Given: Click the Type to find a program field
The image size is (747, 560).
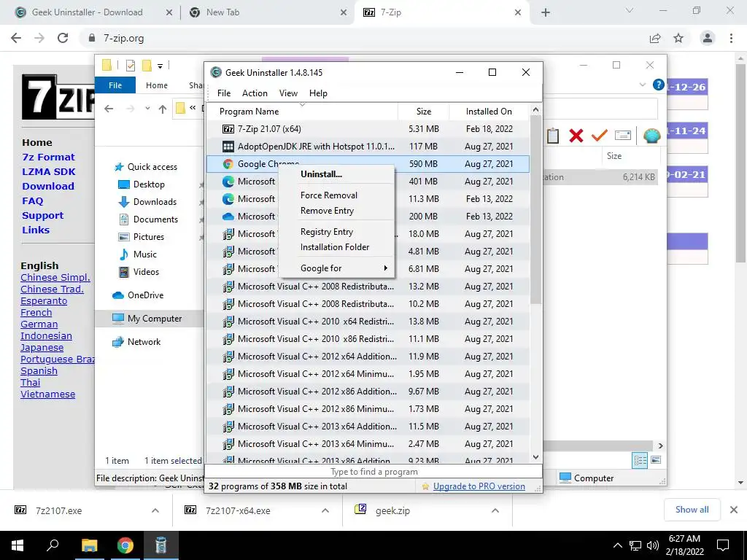Looking at the screenshot, I should (373, 472).
